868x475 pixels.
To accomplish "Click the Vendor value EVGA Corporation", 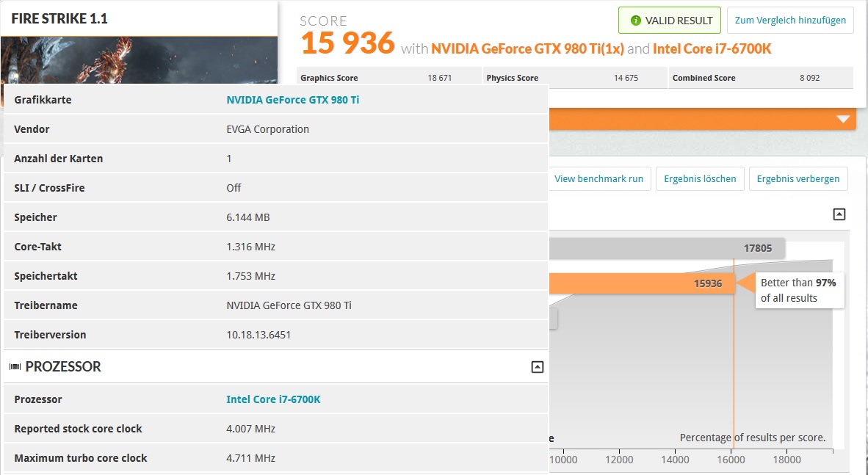I will tap(267, 129).
